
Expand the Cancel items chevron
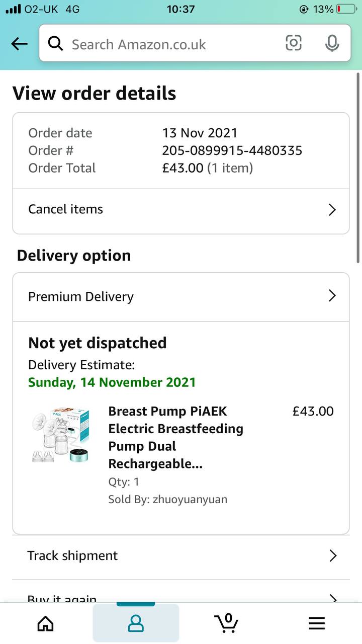pyautogui.click(x=332, y=210)
